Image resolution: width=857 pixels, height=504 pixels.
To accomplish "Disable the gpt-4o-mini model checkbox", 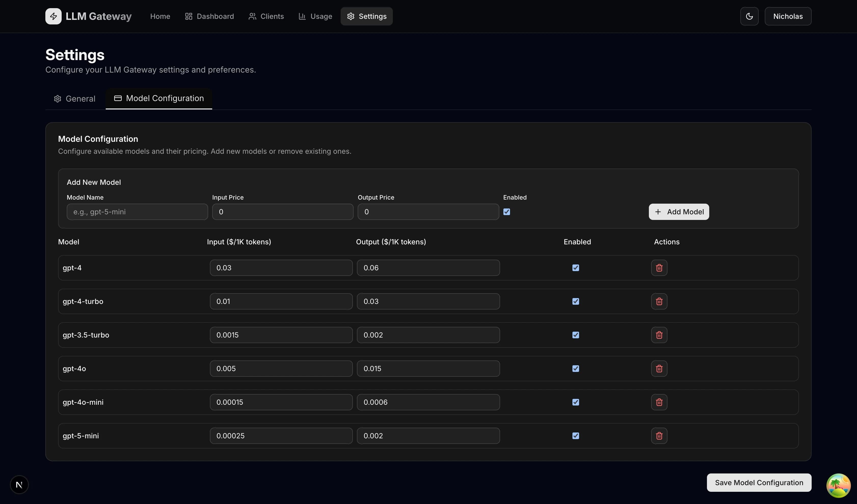I will tap(575, 402).
